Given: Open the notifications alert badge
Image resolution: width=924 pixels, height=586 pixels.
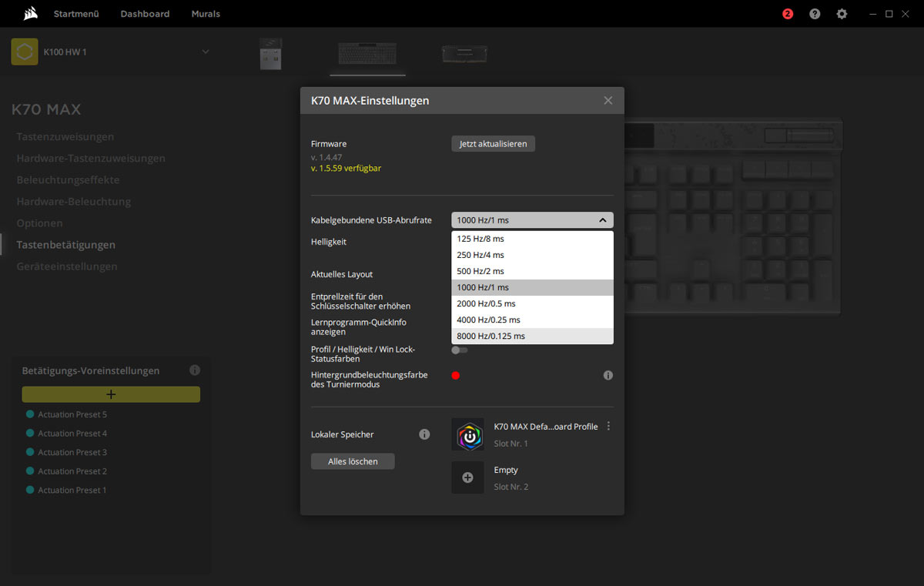Looking at the screenshot, I should 788,14.
